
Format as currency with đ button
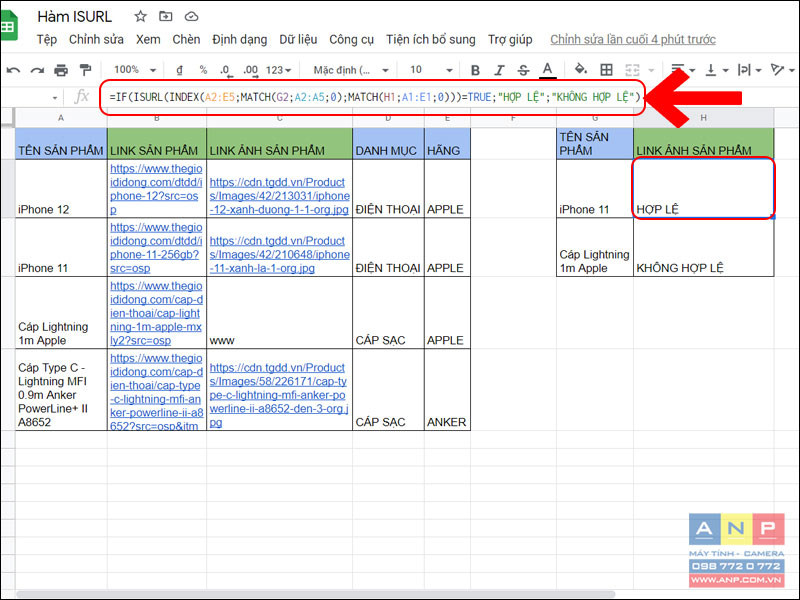click(179, 70)
